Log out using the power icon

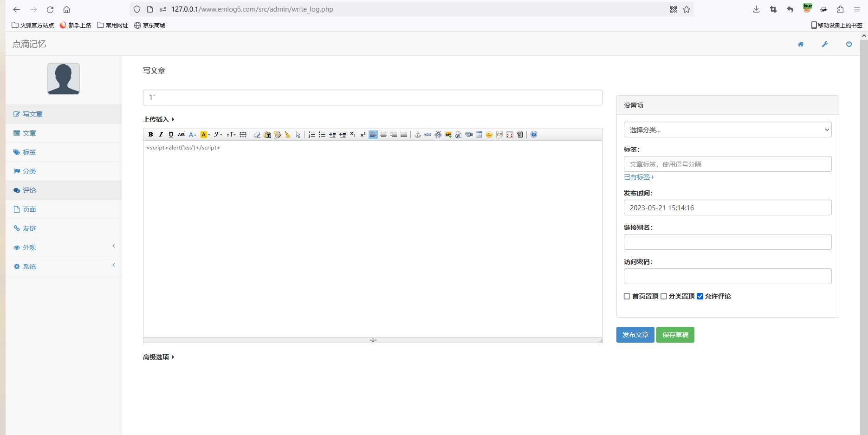[x=849, y=44]
